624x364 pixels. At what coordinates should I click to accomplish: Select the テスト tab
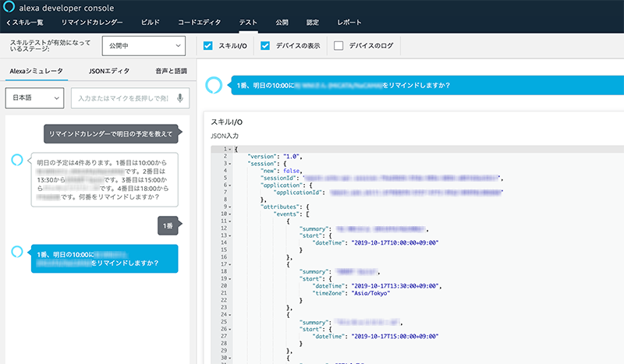(248, 23)
